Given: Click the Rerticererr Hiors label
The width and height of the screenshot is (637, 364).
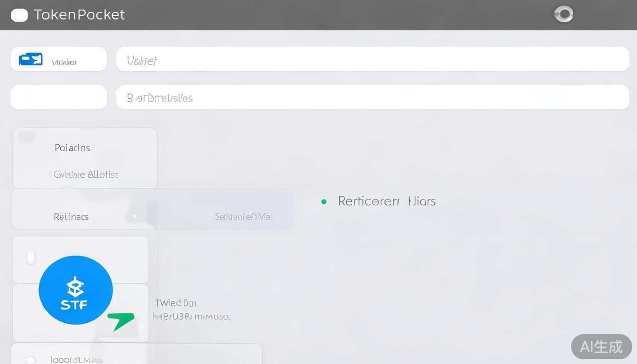Looking at the screenshot, I should (x=386, y=201).
